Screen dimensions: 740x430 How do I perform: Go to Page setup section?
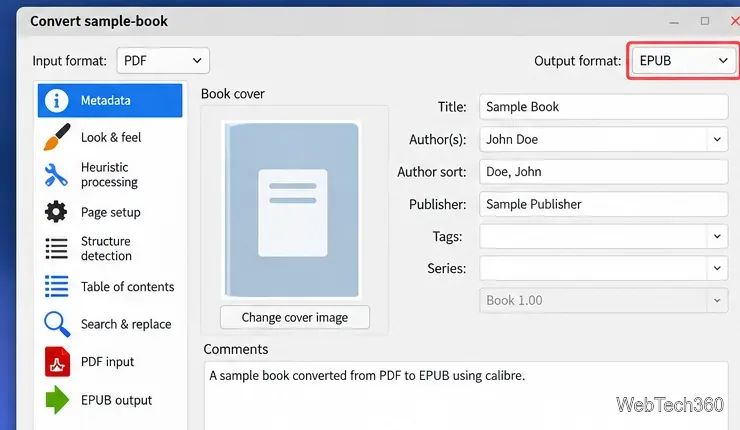coord(110,212)
